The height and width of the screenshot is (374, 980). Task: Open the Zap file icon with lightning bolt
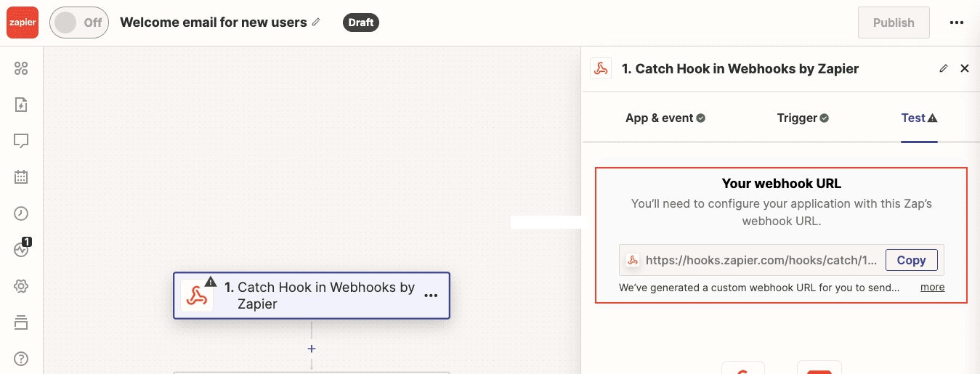tap(21, 105)
